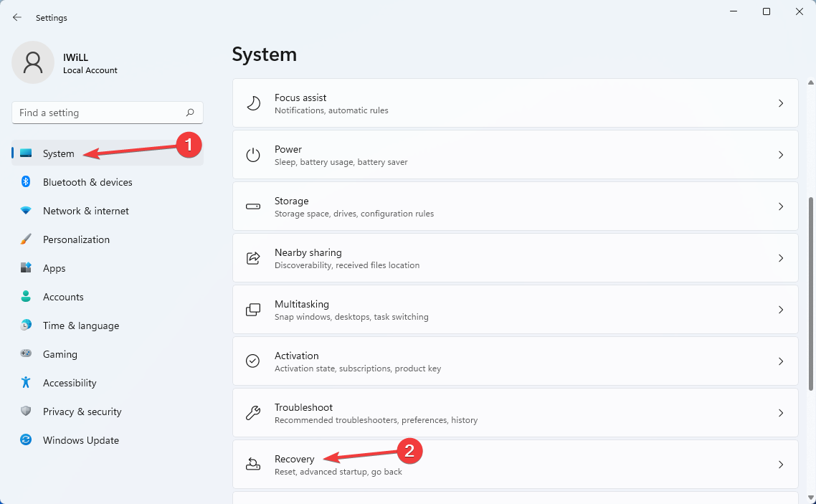
Task: Click the Troubleshoot wrench icon
Action: point(253,412)
